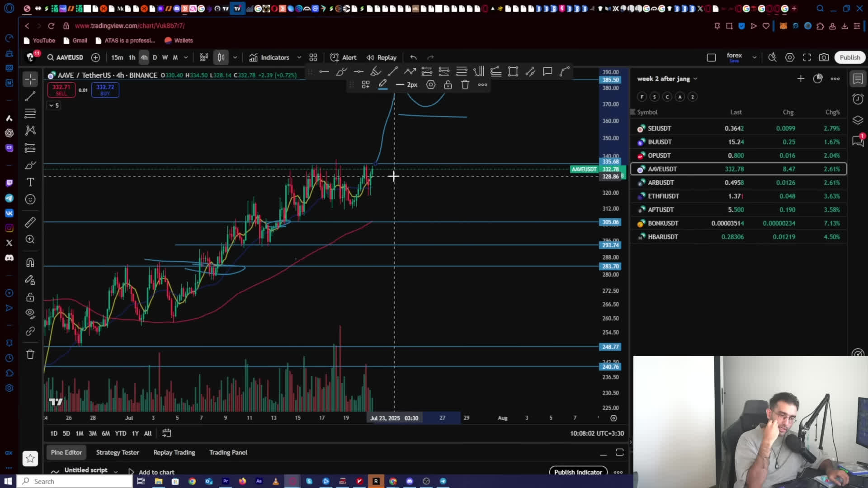Lock all drawing tools
Viewport: 868px width, 488px height.
(x=30, y=297)
